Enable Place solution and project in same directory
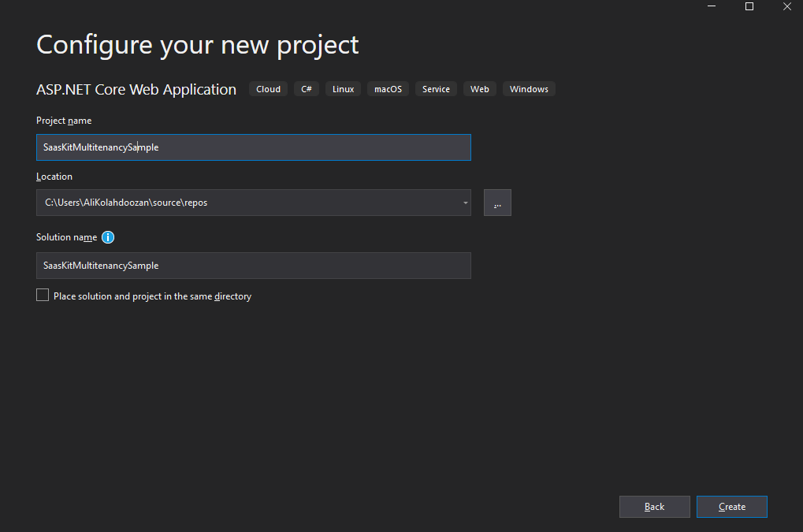This screenshot has height=532, width=803. [x=43, y=296]
